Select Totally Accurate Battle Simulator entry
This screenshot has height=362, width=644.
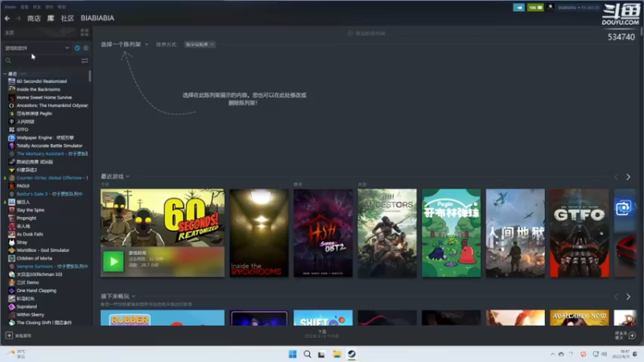point(49,146)
